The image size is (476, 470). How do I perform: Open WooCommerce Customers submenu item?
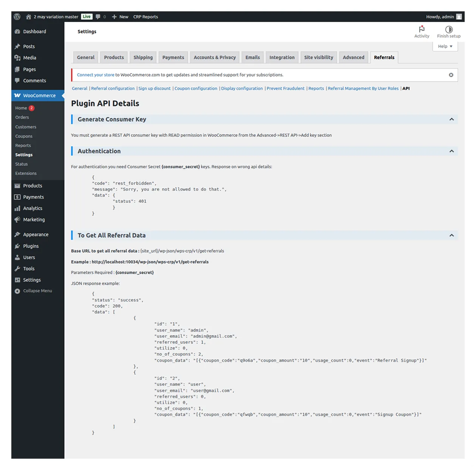click(26, 127)
